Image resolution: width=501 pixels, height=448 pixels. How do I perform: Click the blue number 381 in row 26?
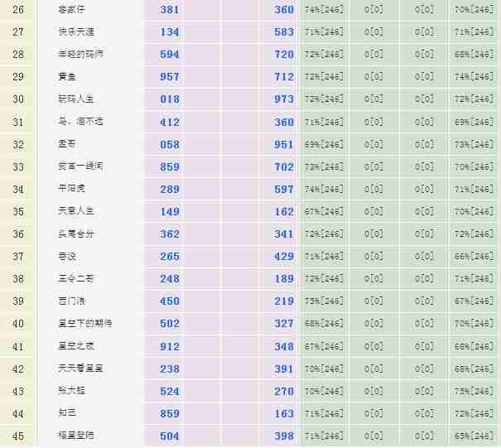170,10
